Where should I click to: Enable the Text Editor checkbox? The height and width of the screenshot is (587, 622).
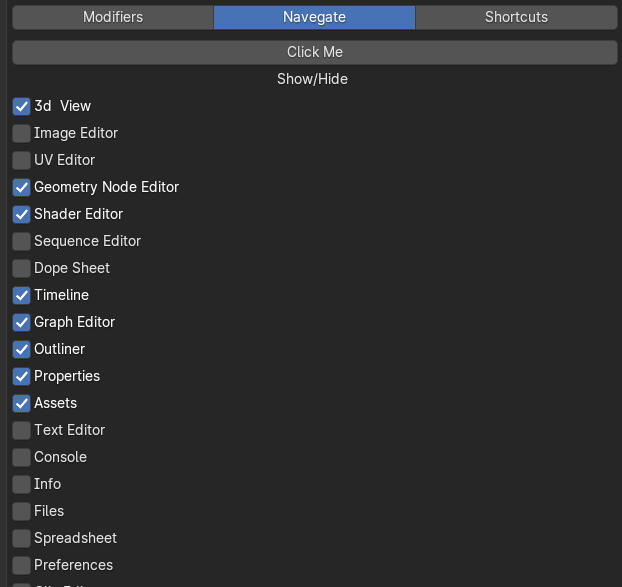tap(22, 430)
